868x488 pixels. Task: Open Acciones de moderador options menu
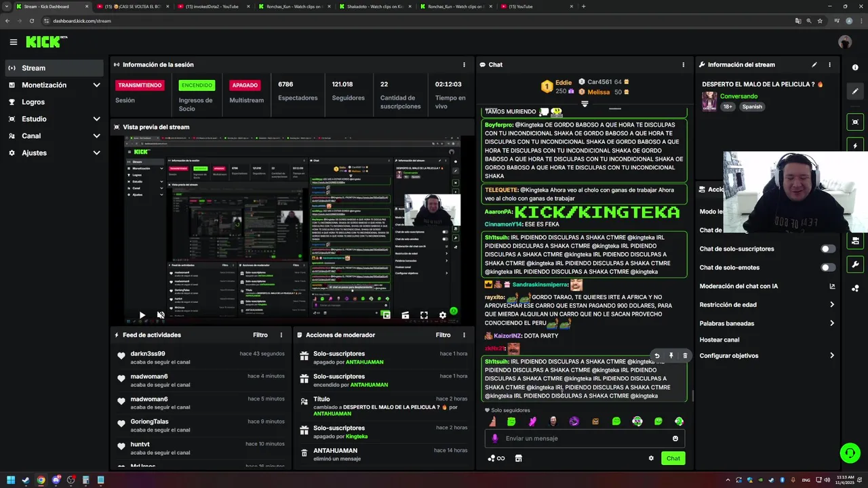pyautogui.click(x=465, y=335)
